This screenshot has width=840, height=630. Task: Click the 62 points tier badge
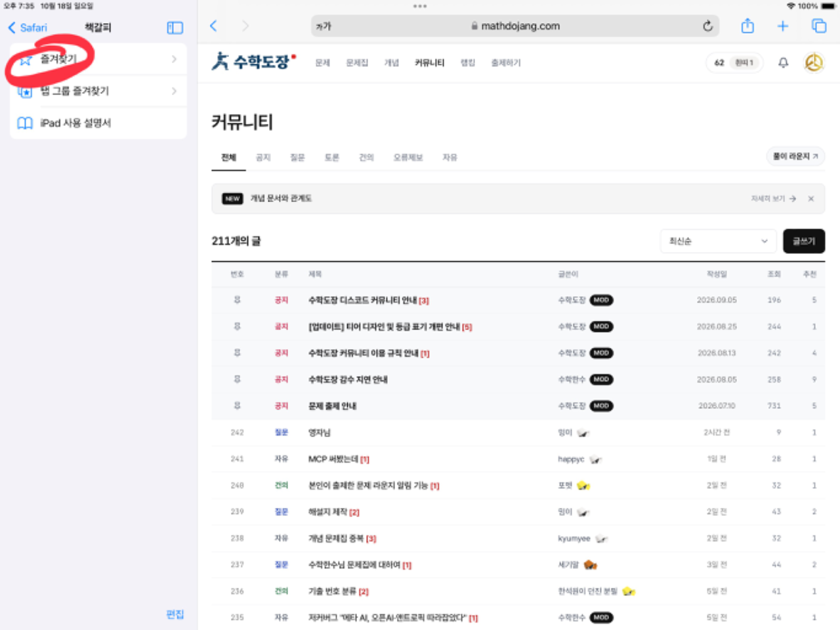coord(734,63)
